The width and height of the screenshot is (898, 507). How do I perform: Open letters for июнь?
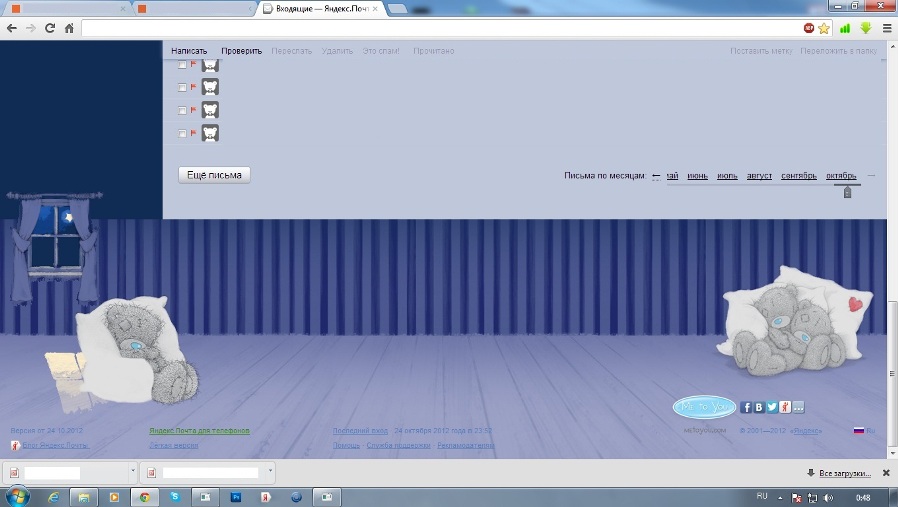pos(698,176)
